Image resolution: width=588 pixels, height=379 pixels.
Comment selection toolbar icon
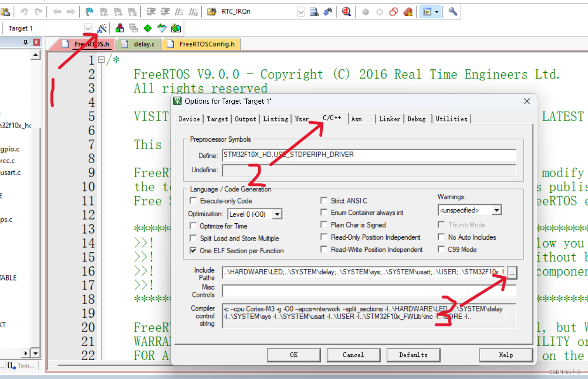179,11
